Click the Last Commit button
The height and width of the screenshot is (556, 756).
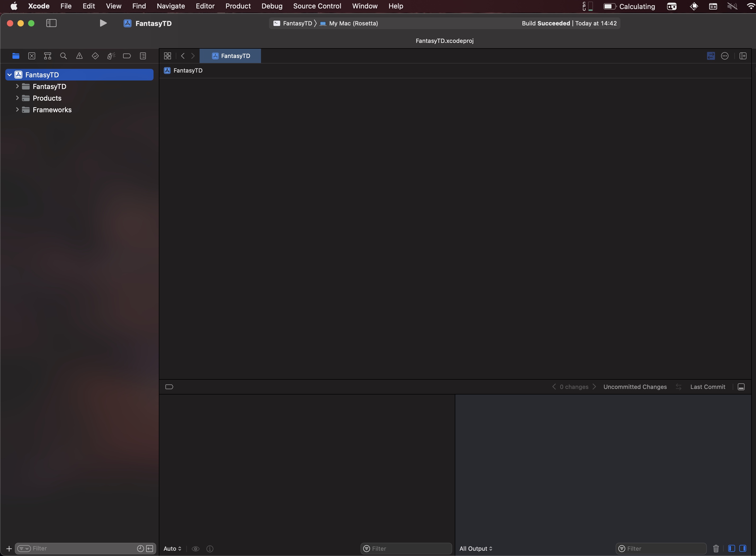[708, 387]
